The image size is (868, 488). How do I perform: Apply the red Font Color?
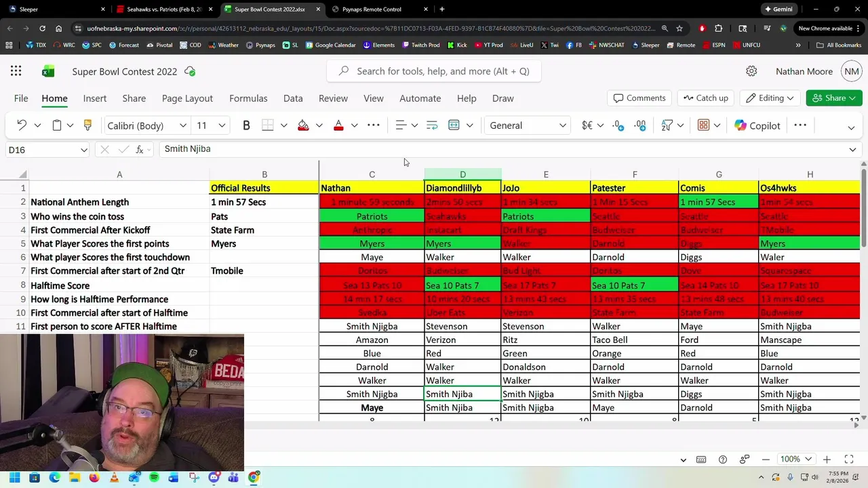(x=338, y=125)
